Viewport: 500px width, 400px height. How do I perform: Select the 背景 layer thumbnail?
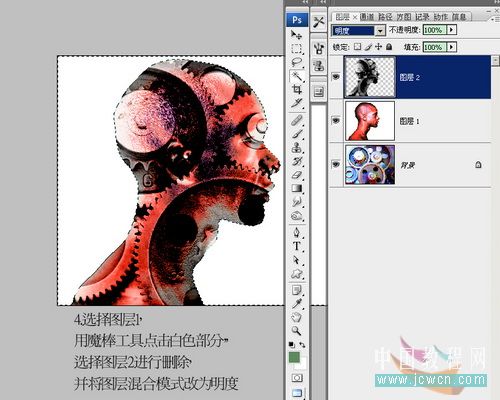point(370,164)
